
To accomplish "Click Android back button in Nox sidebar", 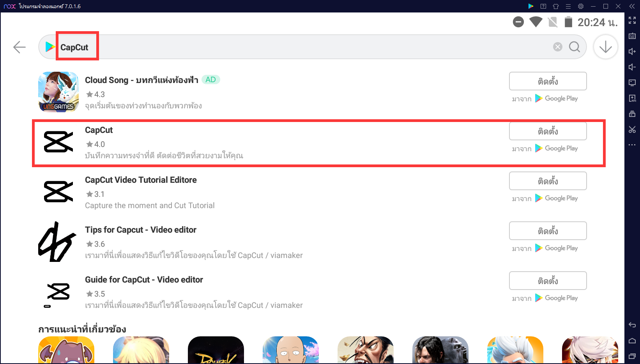I will (x=632, y=325).
